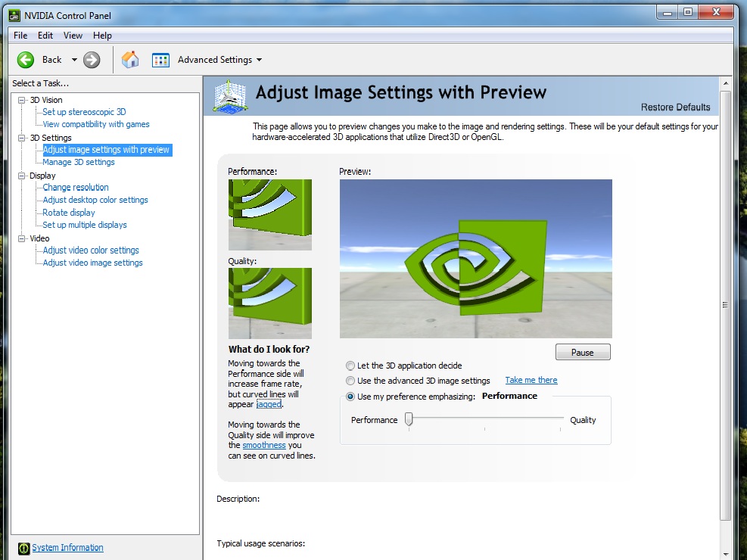
Task: Click the NVIDIA Control Panel title bar icon
Action: point(15,16)
